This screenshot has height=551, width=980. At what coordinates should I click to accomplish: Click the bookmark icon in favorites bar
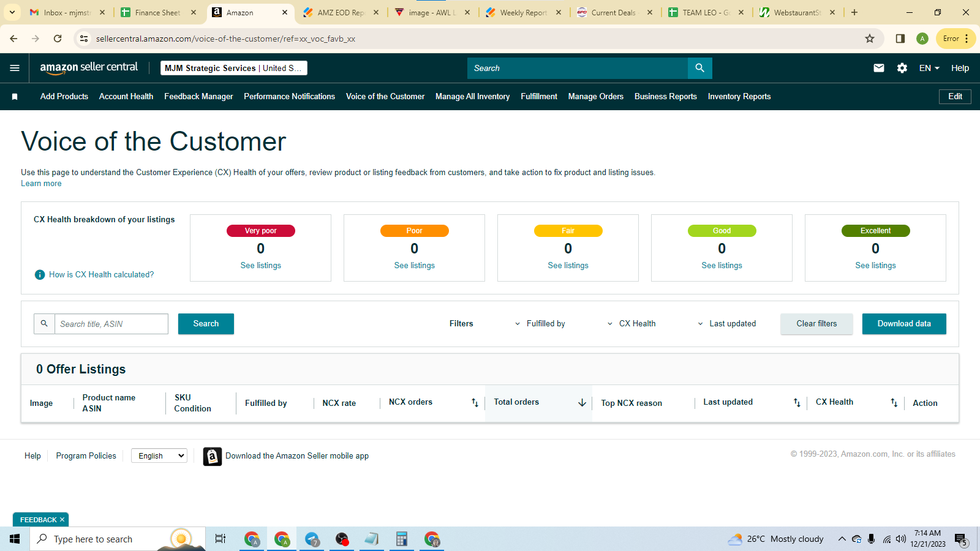[x=15, y=97]
